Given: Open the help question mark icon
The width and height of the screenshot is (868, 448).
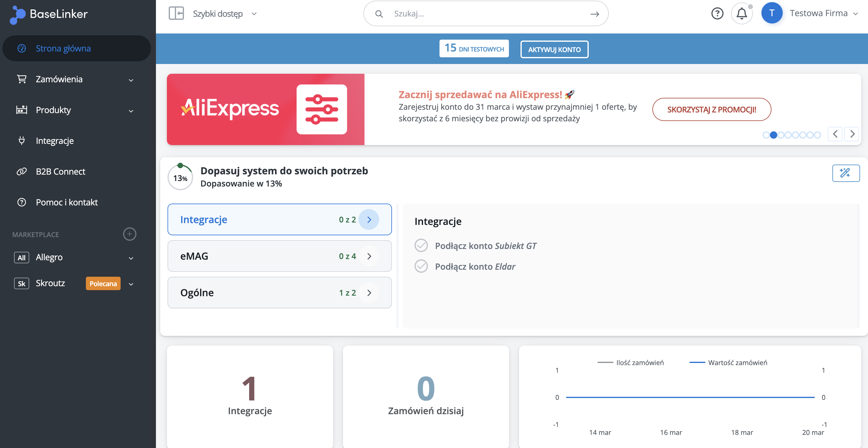Looking at the screenshot, I should [x=717, y=13].
